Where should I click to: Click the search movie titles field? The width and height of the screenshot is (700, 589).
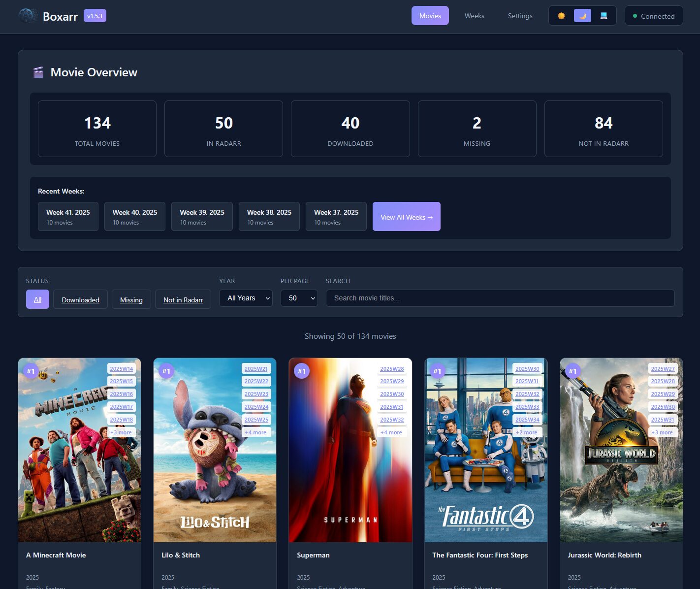500,298
